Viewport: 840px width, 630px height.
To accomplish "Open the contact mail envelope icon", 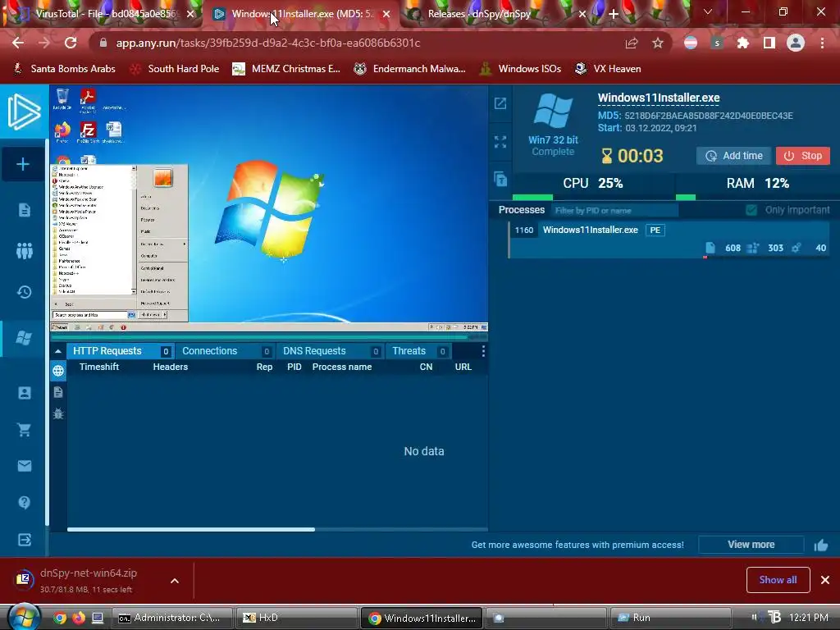I will point(24,466).
